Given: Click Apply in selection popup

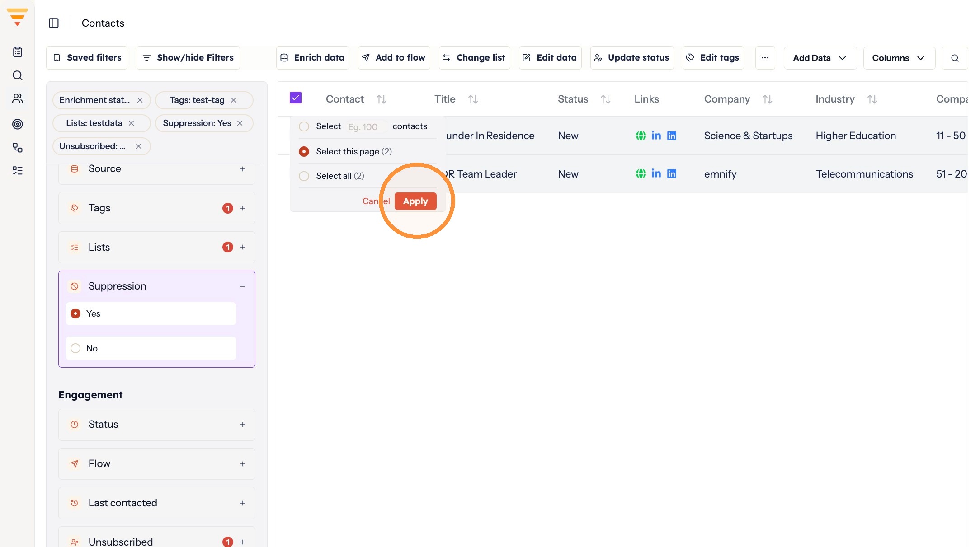Looking at the screenshot, I should tap(415, 201).
